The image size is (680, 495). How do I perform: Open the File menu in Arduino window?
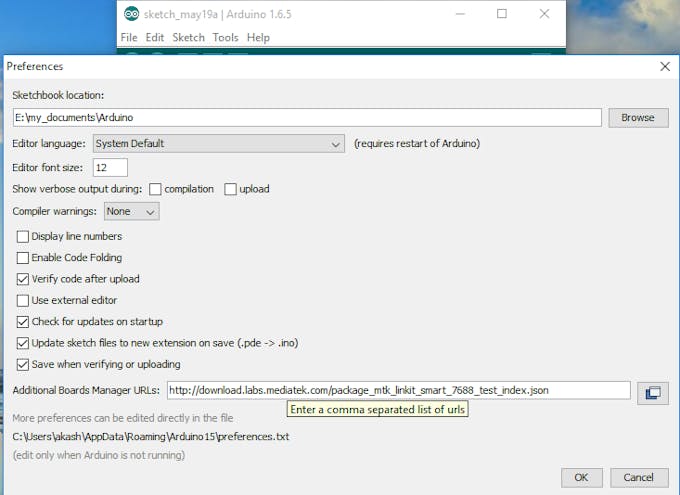[129, 38]
